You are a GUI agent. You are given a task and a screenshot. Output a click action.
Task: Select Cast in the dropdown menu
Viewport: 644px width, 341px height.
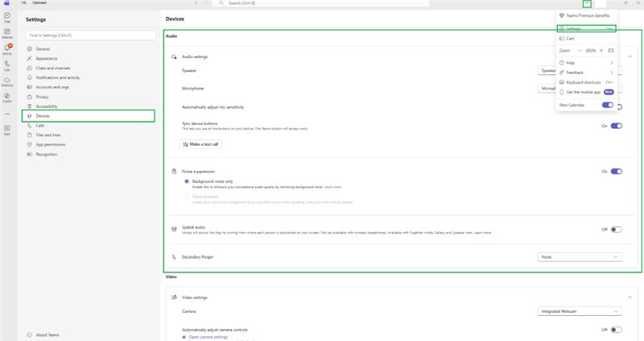(x=587, y=38)
